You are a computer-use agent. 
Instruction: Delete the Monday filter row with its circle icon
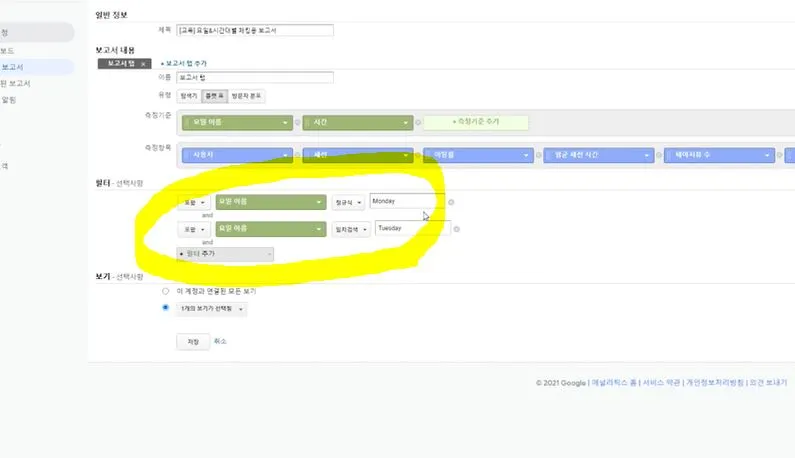coord(451,202)
